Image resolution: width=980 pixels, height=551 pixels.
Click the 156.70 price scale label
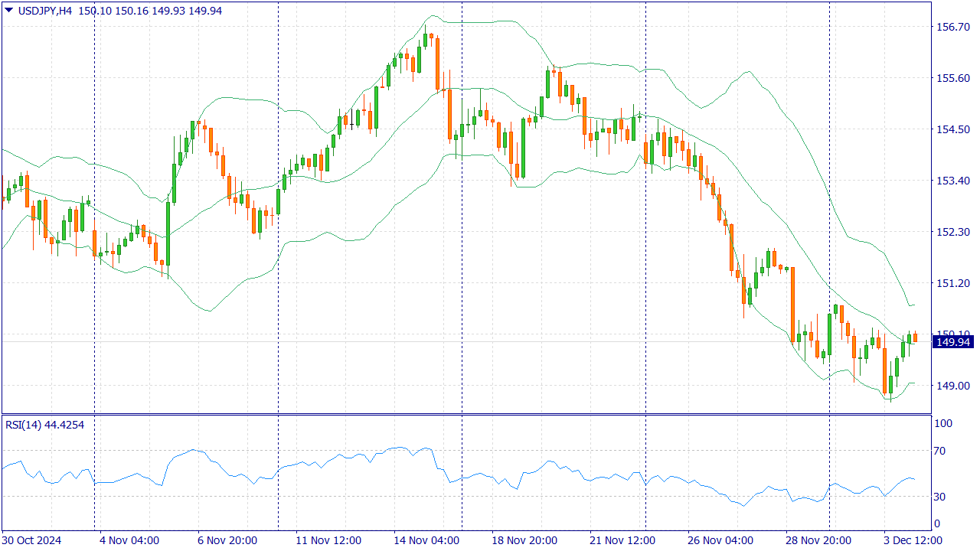click(952, 27)
